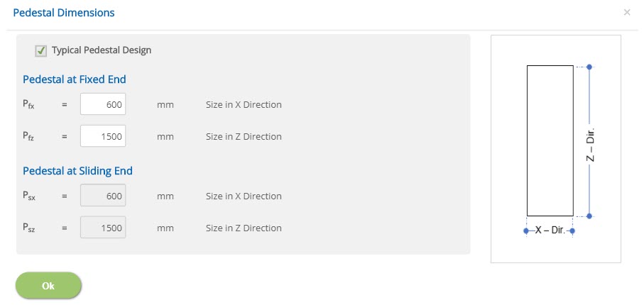
Task: Click the Pedestal at Fixed End heading
Action: 75,79
